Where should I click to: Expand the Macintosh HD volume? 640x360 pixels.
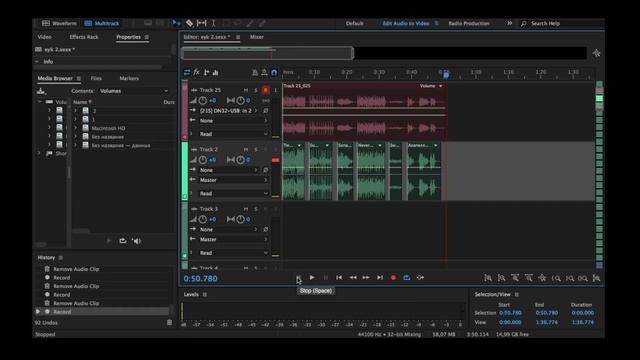tap(76, 128)
